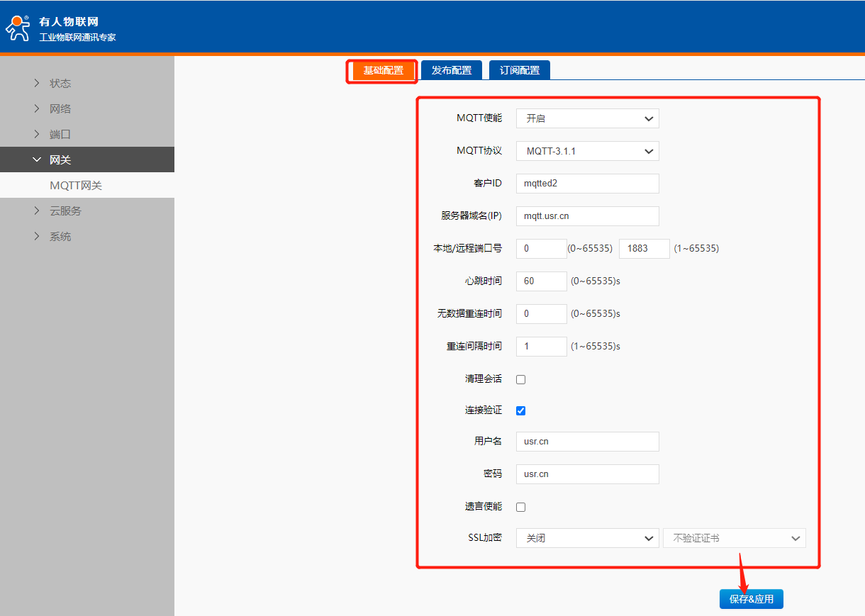Open the MQTT协议 version dropdown
This screenshot has width=865, height=616.
[587, 151]
